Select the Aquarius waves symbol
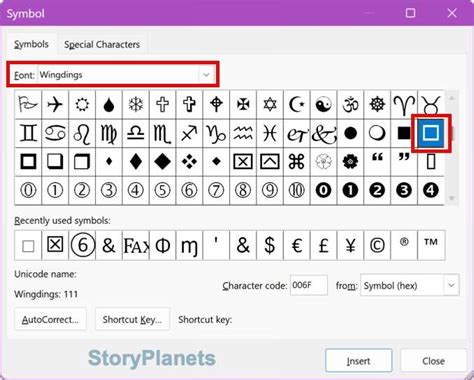474x380 pixels. tap(243, 133)
